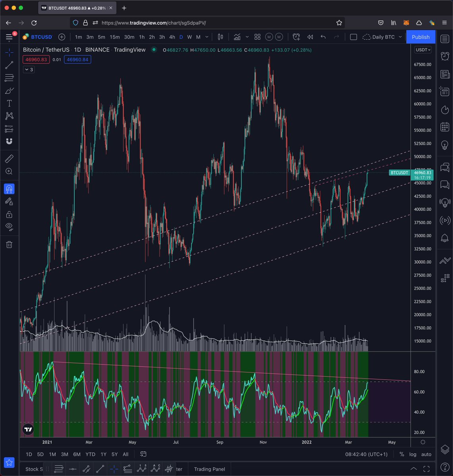Open MetaMask fox extension in Firefox toolbar
The image size is (453, 476).
(406, 23)
